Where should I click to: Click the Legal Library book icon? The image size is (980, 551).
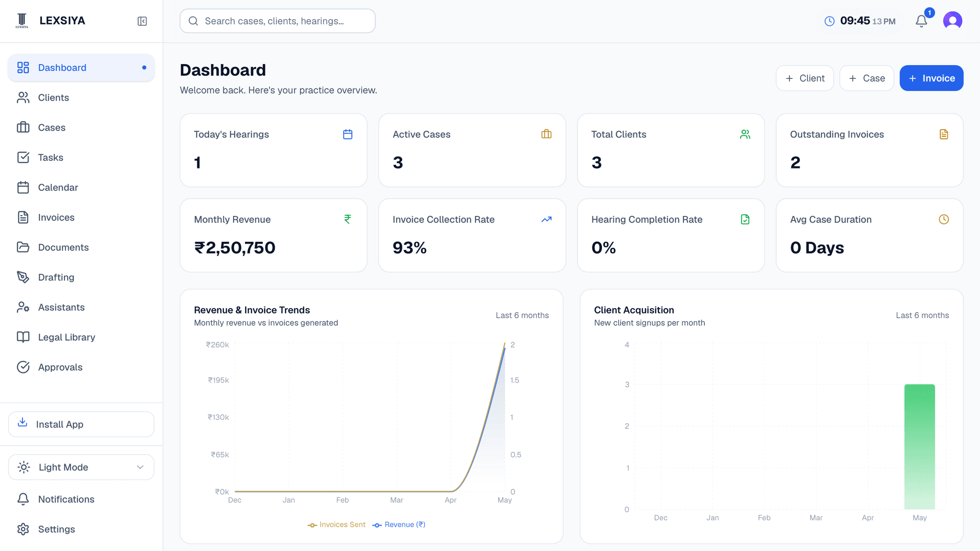click(x=23, y=337)
